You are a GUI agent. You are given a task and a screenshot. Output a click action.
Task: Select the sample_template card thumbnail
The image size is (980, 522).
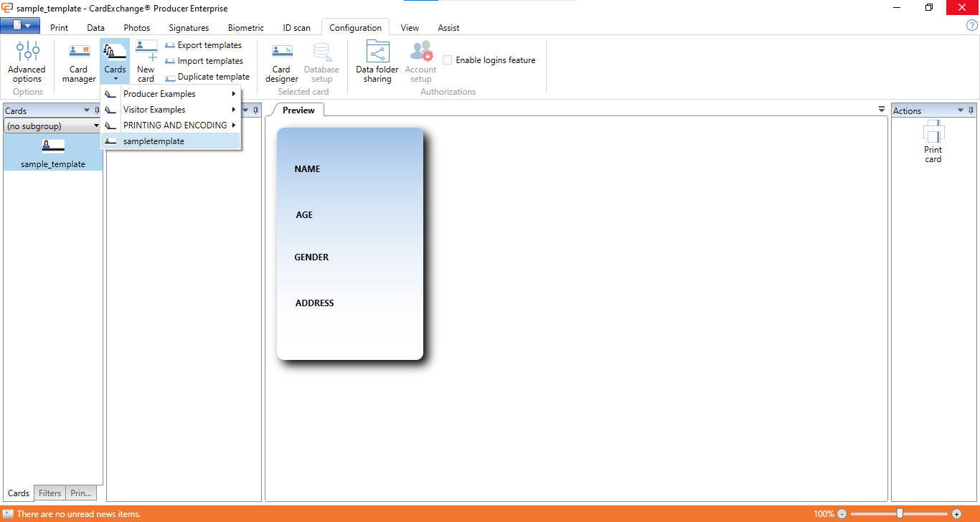point(53,153)
